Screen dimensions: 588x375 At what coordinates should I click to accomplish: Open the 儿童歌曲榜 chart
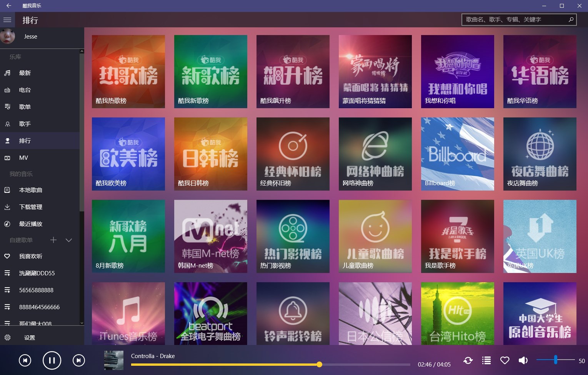[x=375, y=236]
